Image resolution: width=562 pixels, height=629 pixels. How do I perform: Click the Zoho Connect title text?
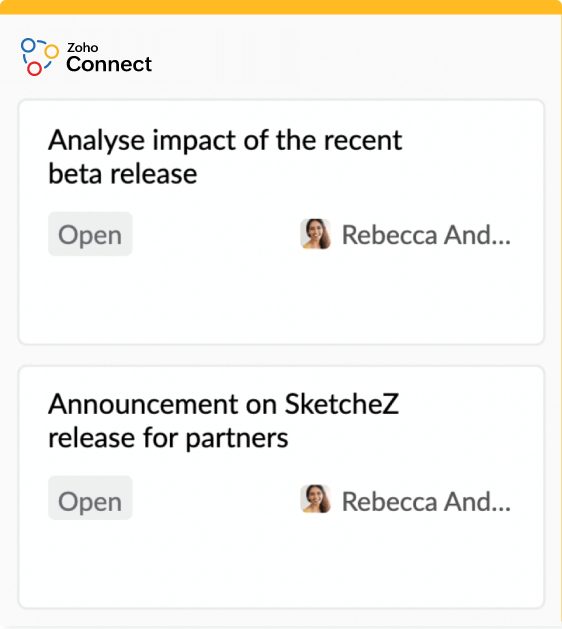(x=109, y=58)
